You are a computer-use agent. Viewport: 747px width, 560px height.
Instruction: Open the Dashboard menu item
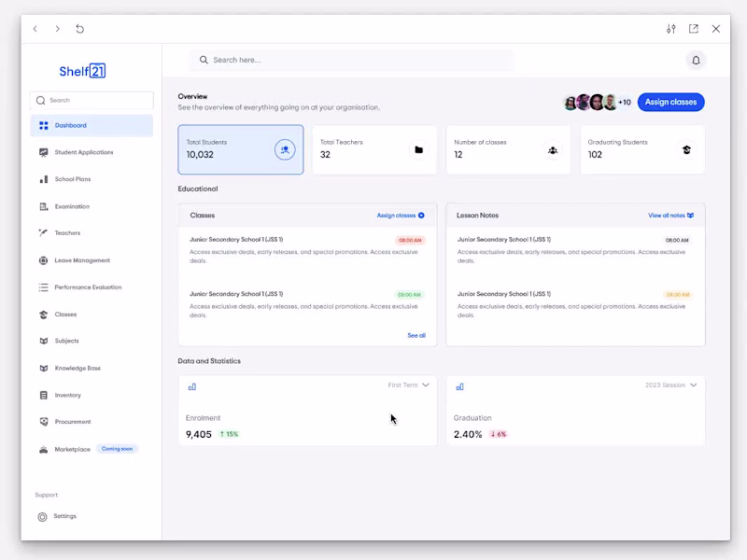92,125
